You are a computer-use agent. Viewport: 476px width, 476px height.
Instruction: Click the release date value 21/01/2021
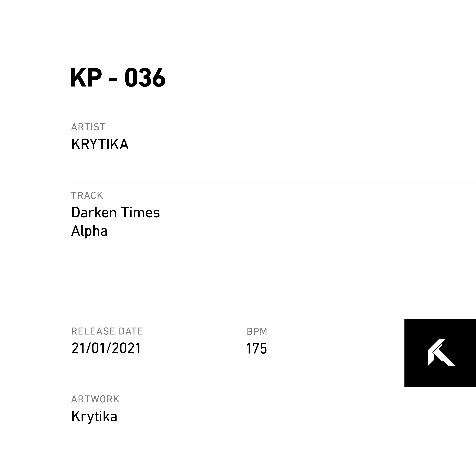coord(106,348)
